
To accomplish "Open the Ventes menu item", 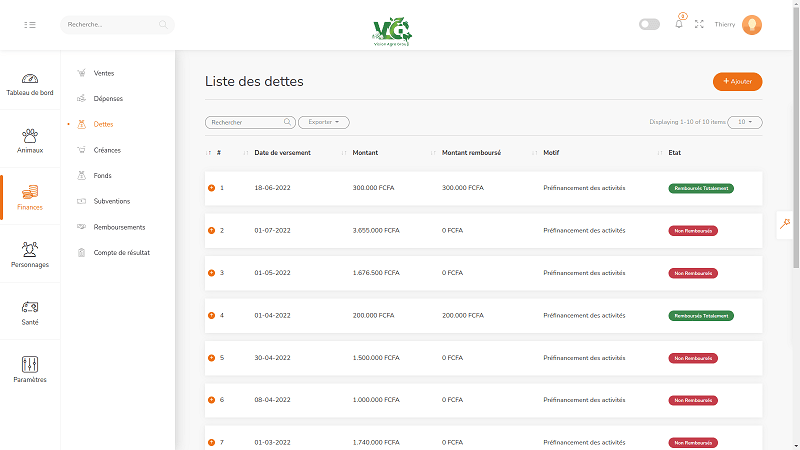I will (x=104, y=73).
